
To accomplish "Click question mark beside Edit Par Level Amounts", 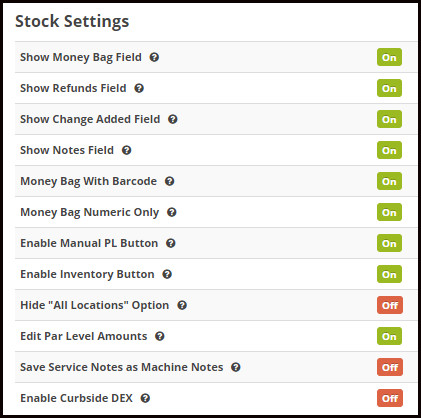I will point(160,336).
